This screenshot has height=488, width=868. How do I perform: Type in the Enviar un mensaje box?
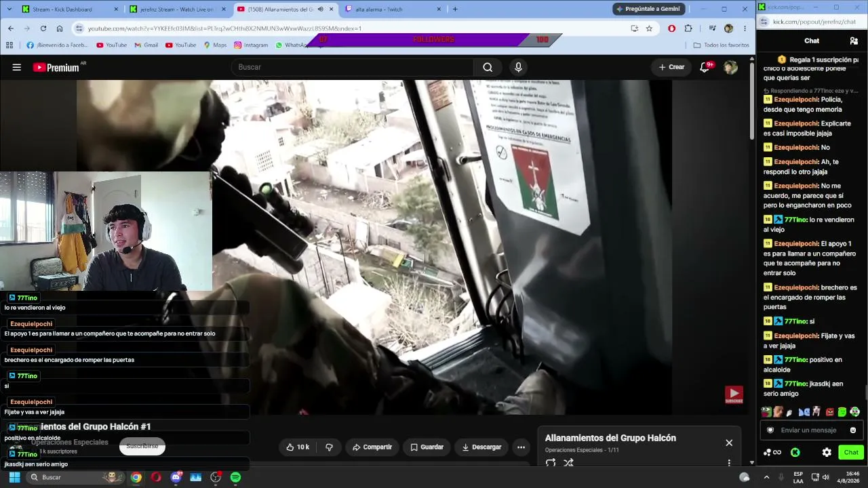tap(811, 430)
